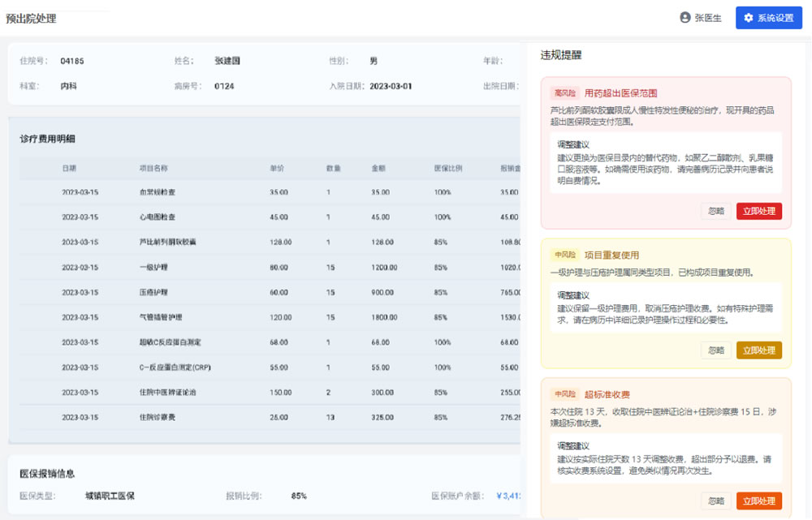Viewport: 812px width, 520px height.
Task: Select the 一级护理 row item name
Action: [153, 268]
